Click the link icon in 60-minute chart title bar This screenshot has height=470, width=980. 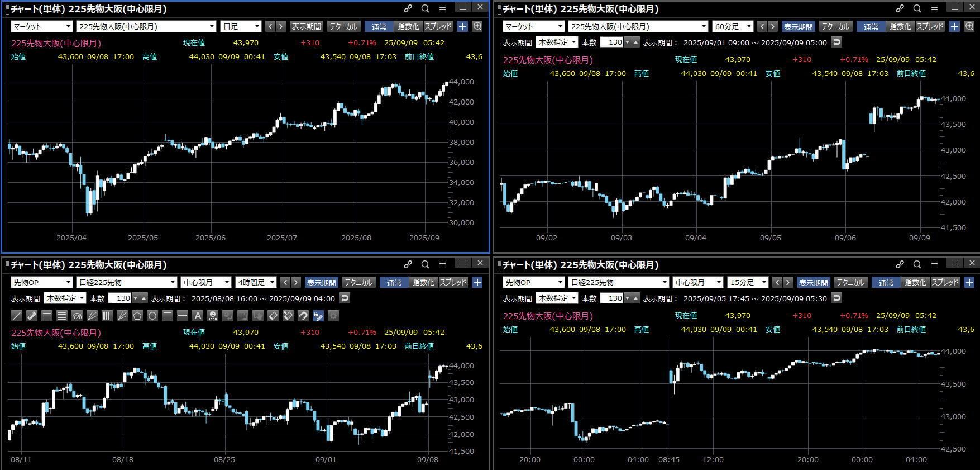click(900, 8)
